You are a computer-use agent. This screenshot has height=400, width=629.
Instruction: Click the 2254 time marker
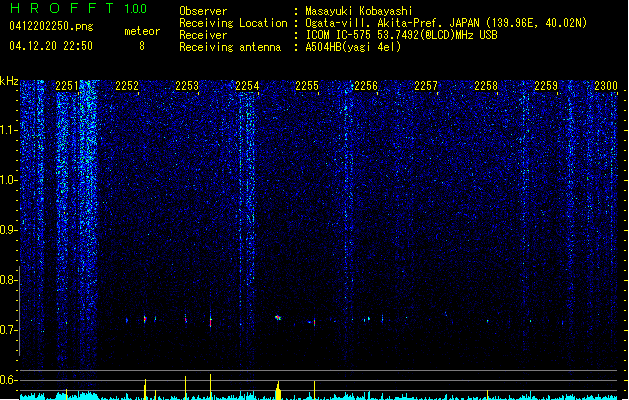tap(247, 86)
